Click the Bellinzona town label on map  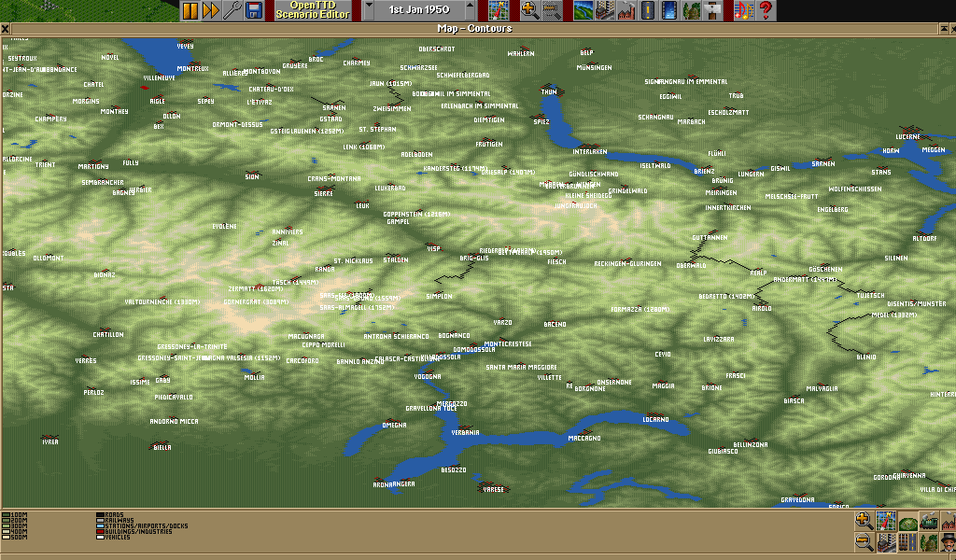pyautogui.click(x=751, y=444)
